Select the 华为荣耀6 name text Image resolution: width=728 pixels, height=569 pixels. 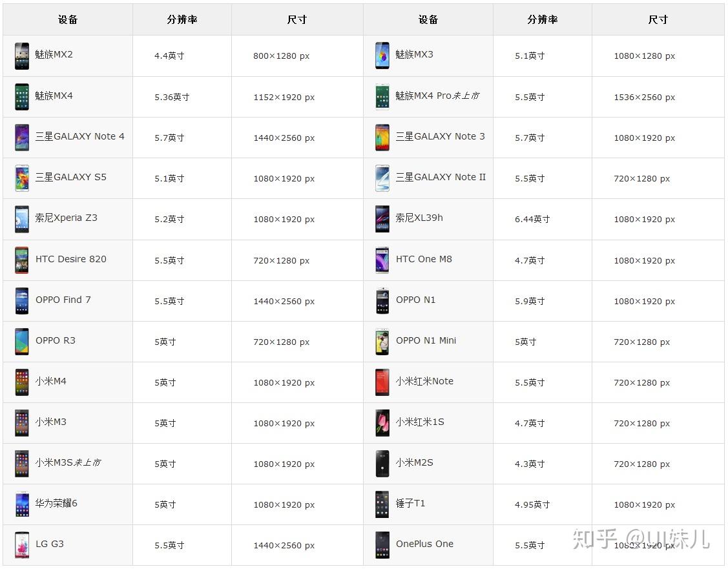click(x=56, y=503)
